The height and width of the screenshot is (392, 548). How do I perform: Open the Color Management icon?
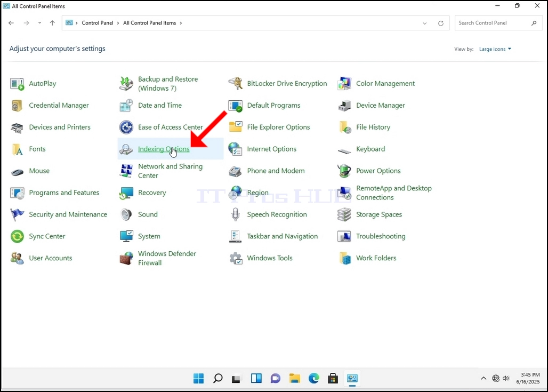344,84
